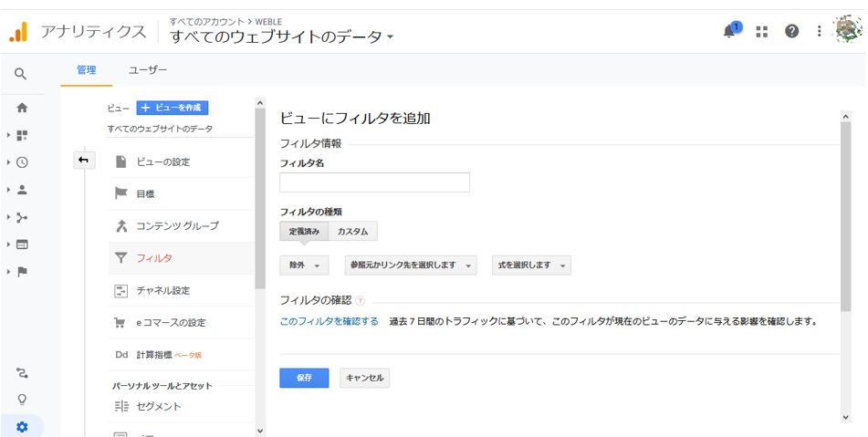This screenshot has width=868, height=437.
Task: Click the フィルタ名 input field
Action: [x=375, y=182]
